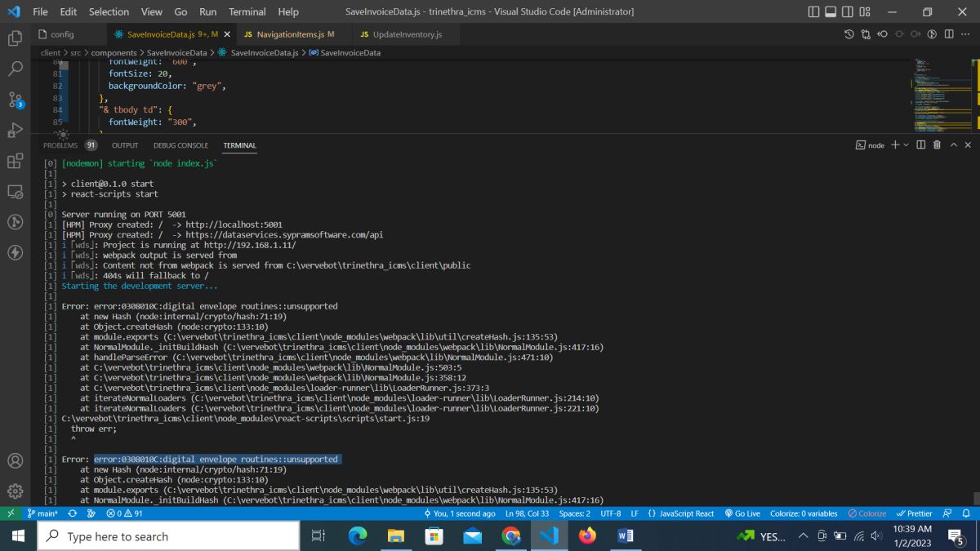Open the Extensions view
Image resolution: width=980 pixels, height=551 pixels.
click(15, 161)
